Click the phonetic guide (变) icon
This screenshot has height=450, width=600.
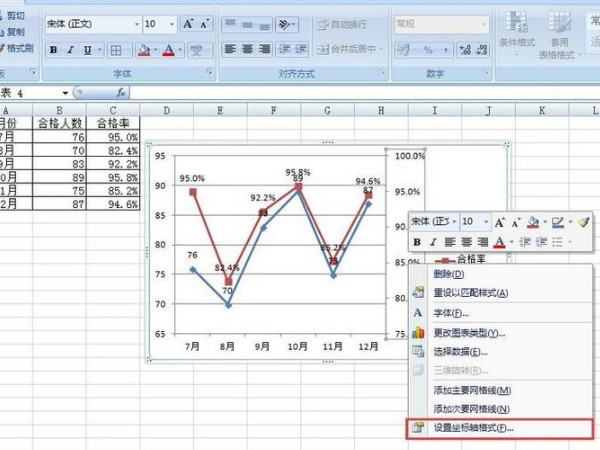click(x=197, y=50)
